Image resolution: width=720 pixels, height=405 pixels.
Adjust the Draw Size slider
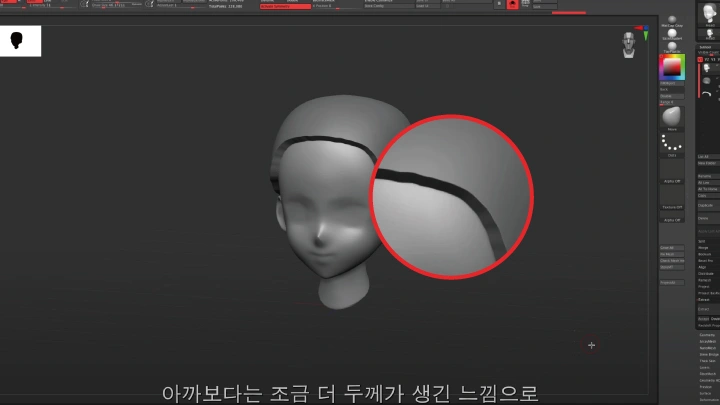click(117, 5)
